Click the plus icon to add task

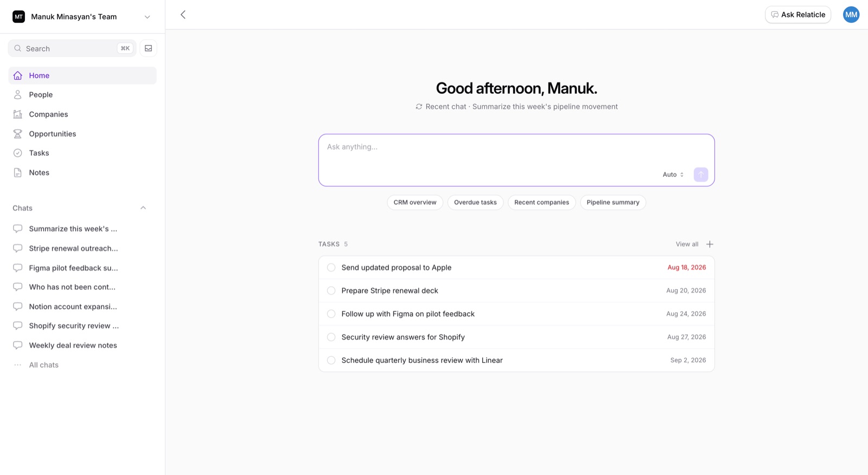coord(710,244)
